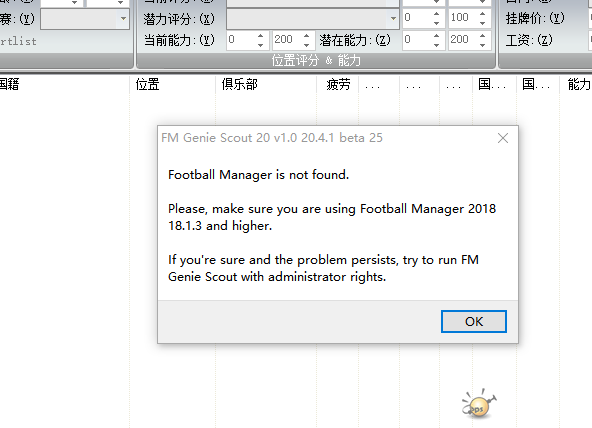Confirm the error dialog with OK
This screenshot has height=428, width=592.
point(474,322)
